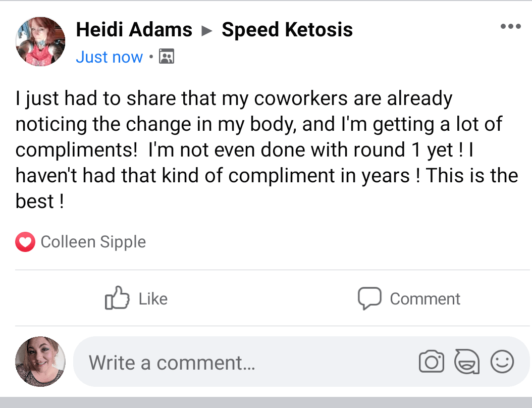Viewport: 532px width, 408px height.
Task: Open the GIF sticker picker icon
Action: point(467,362)
